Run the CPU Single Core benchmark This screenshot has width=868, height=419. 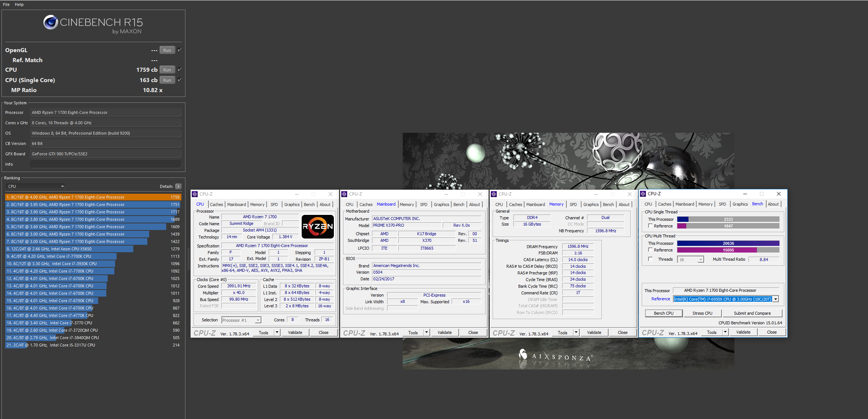[x=167, y=80]
